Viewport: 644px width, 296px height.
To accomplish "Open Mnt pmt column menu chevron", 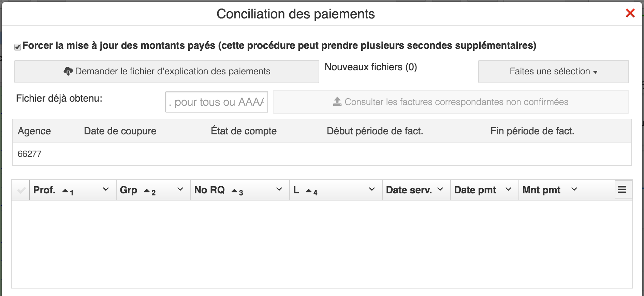I will (x=574, y=189).
